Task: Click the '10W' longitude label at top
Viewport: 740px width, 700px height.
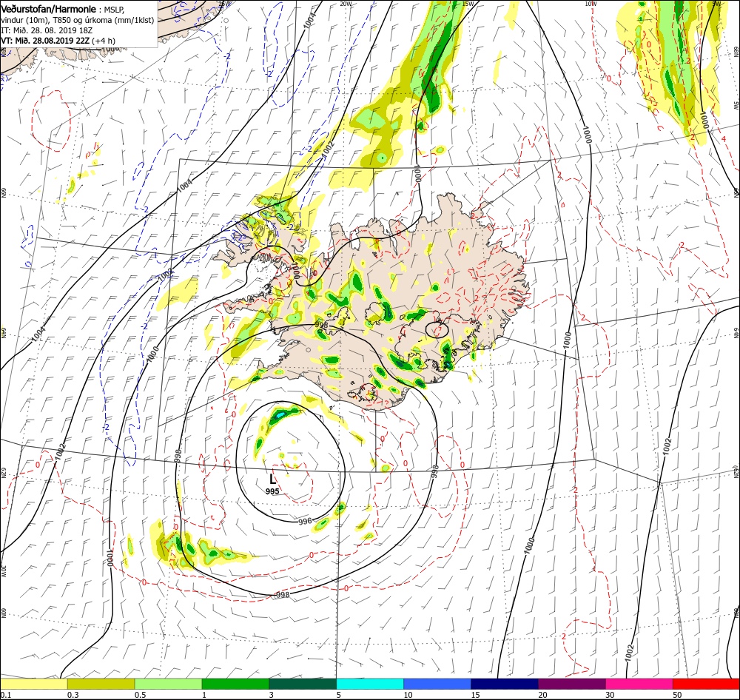Action: 591,4
